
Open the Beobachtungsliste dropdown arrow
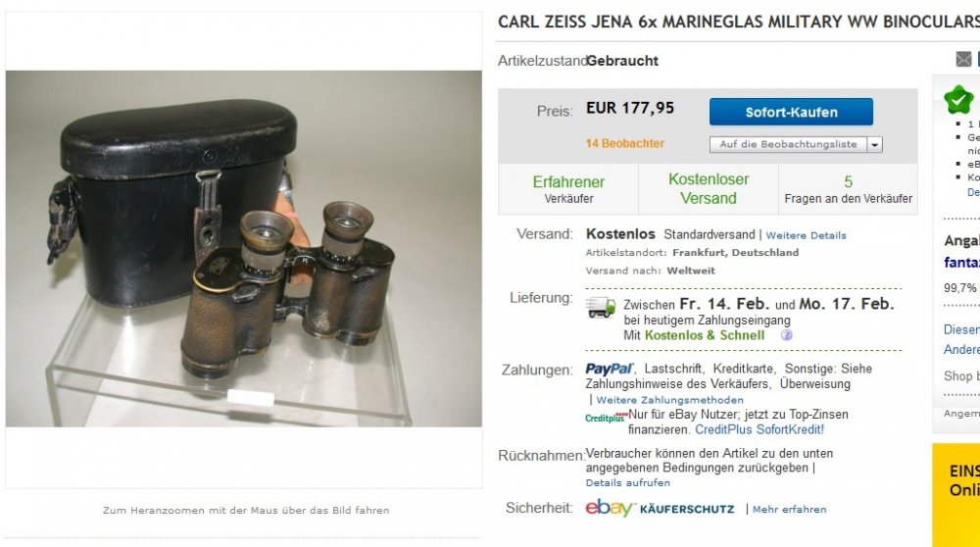click(x=874, y=144)
